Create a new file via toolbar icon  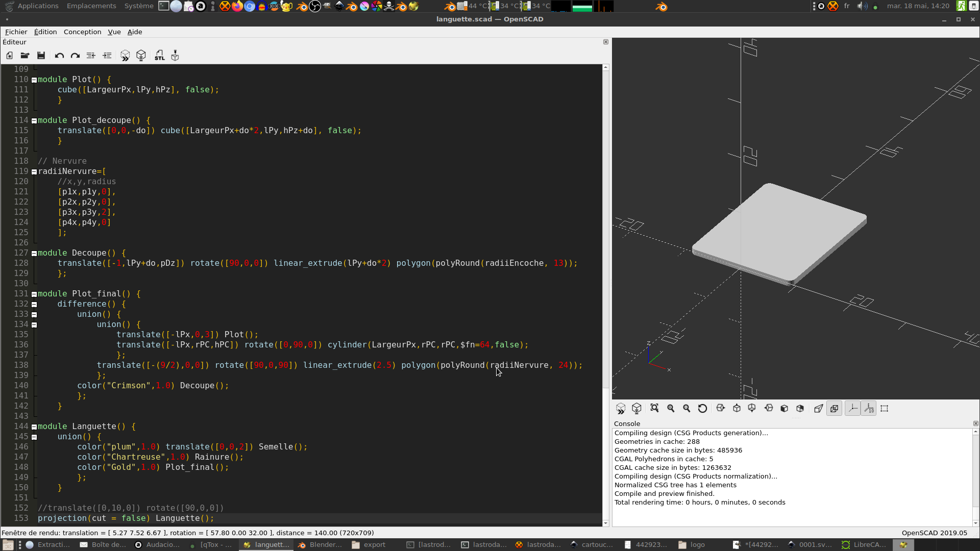pyautogui.click(x=10, y=56)
